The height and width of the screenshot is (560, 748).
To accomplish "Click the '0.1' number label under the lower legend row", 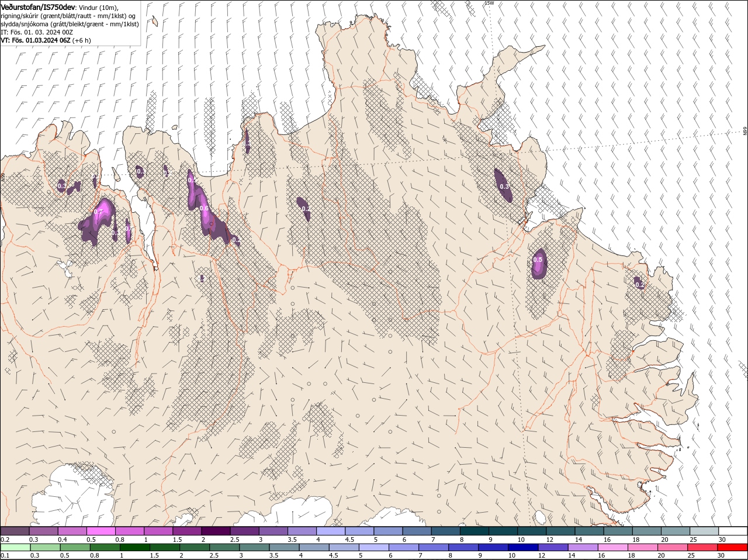I will coord(5,555).
